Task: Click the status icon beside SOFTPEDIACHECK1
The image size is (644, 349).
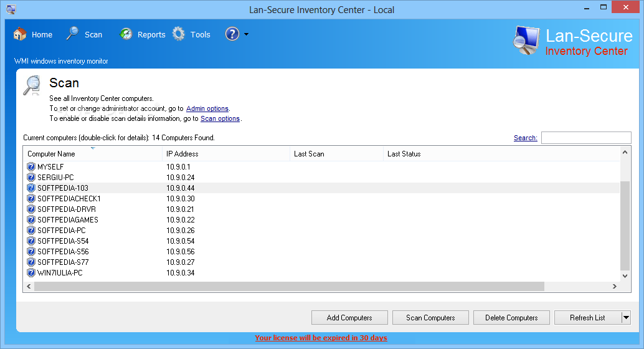Action: click(31, 199)
